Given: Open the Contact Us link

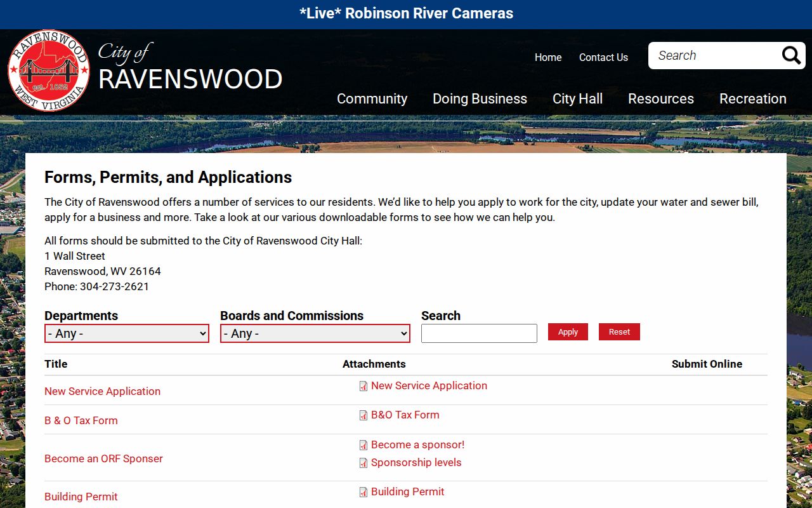Looking at the screenshot, I should click(x=603, y=57).
